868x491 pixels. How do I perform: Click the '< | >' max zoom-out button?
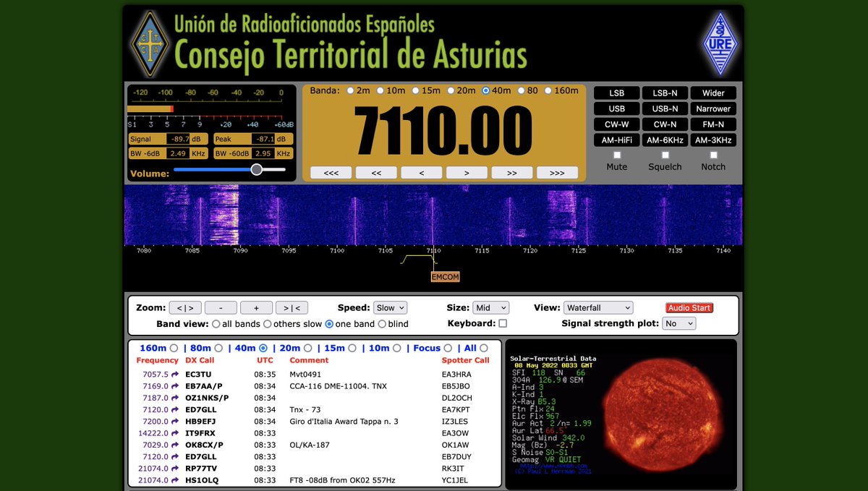pyautogui.click(x=185, y=307)
